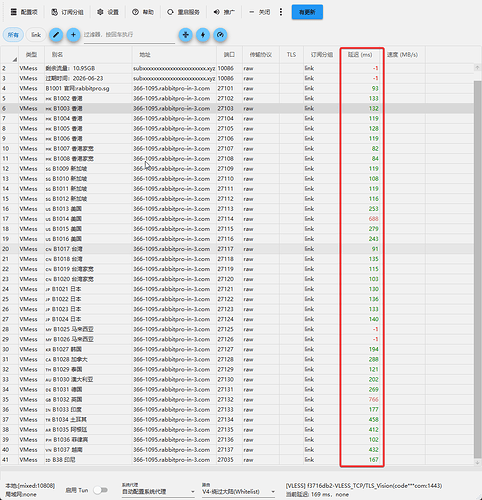Viewport: 482px width, 500px height.
Task: Select server B1025 马来西亚
Action: 237,329
